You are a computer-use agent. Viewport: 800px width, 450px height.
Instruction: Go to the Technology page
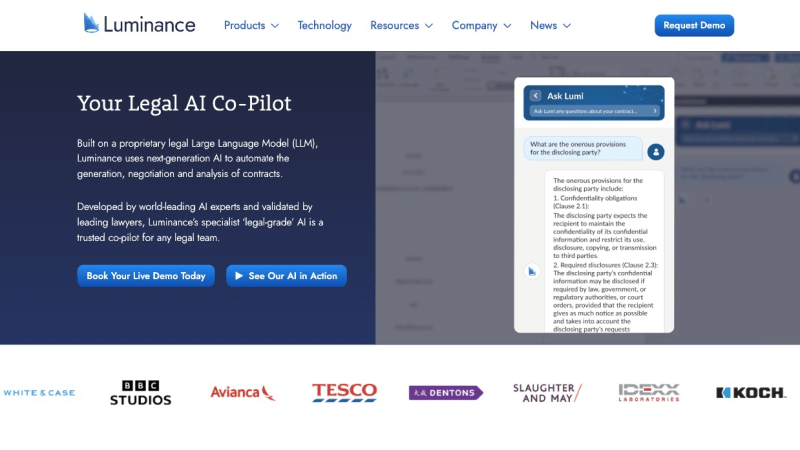click(324, 25)
